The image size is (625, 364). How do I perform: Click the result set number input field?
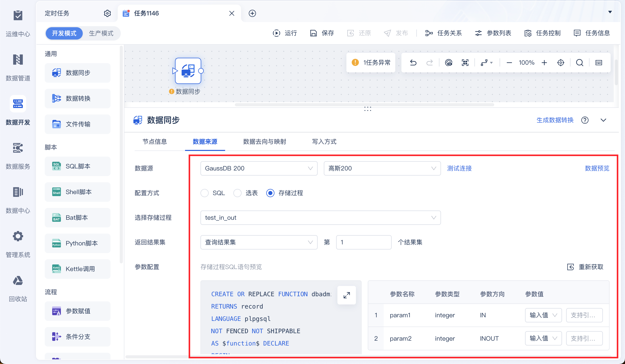pos(363,242)
